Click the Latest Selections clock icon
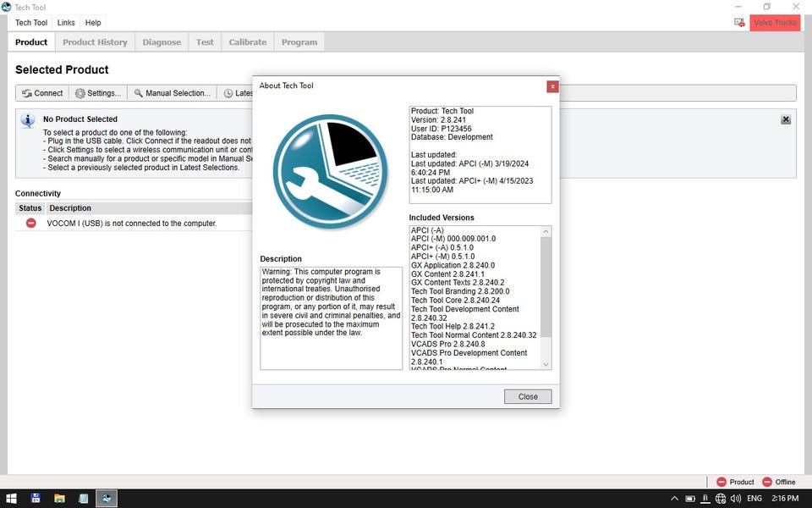Viewport: 812px width, 508px height. [x=228, y=93]
